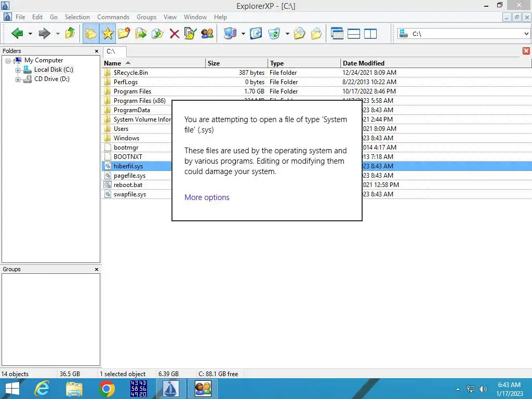
Task: Expand the CD Drive (D:) node
Action: pyautogui.click(x=18, y=79)
